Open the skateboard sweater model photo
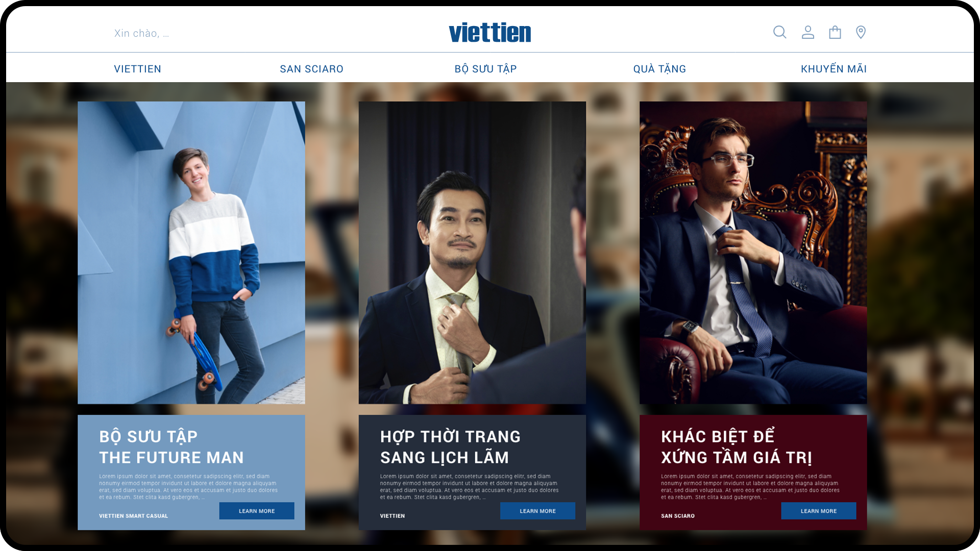The image size is (980, 551). [191, 253]
